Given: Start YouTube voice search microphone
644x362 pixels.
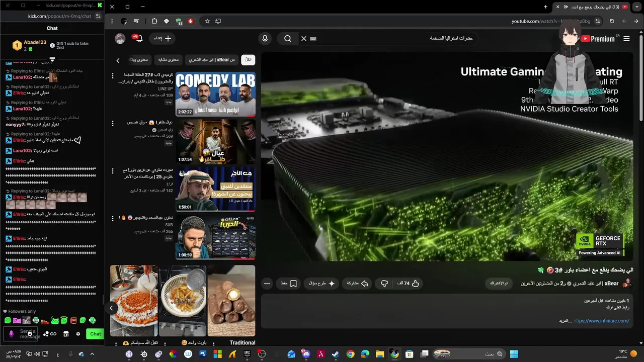Looking at the screenshot, I should coord(265,38).
